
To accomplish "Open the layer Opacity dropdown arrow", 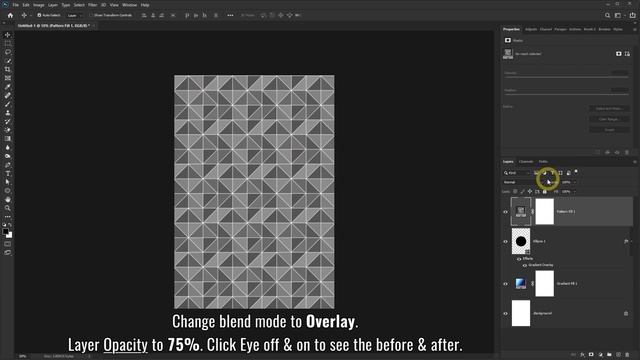I will click(575, 182).
